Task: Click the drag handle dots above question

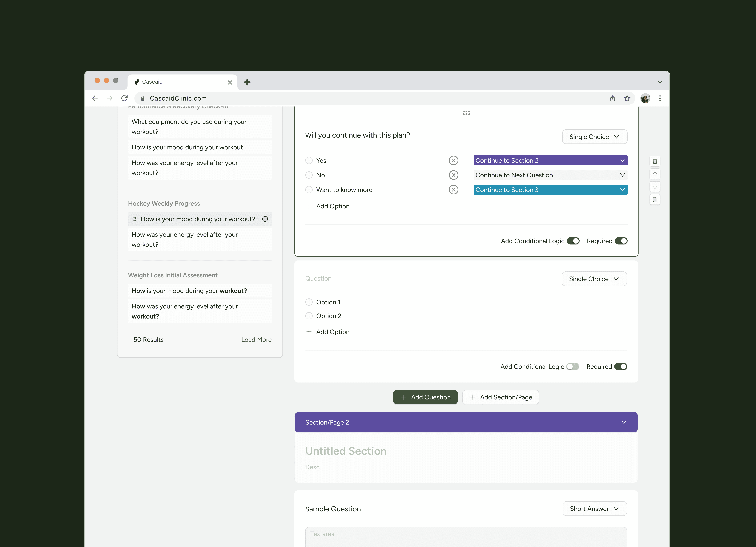Action: (x=466, y=113)
